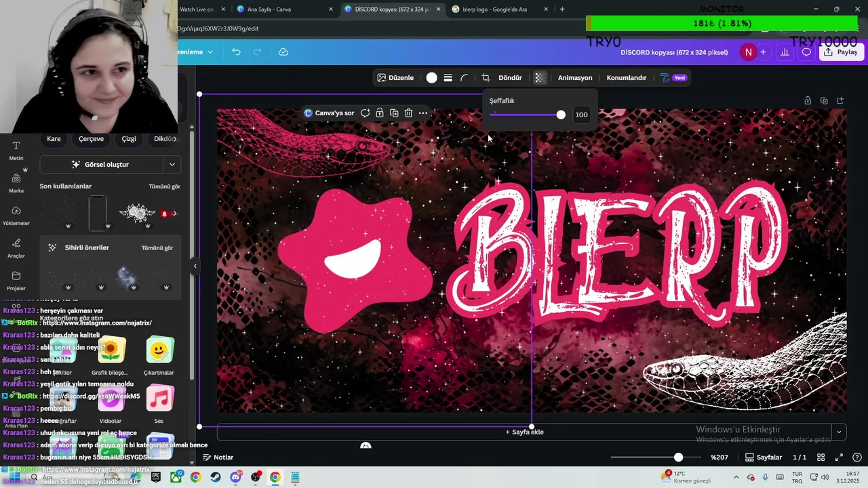Undo the last action in Canva
The height and width of the screenshot is (488, 868).
pos(236,52)
